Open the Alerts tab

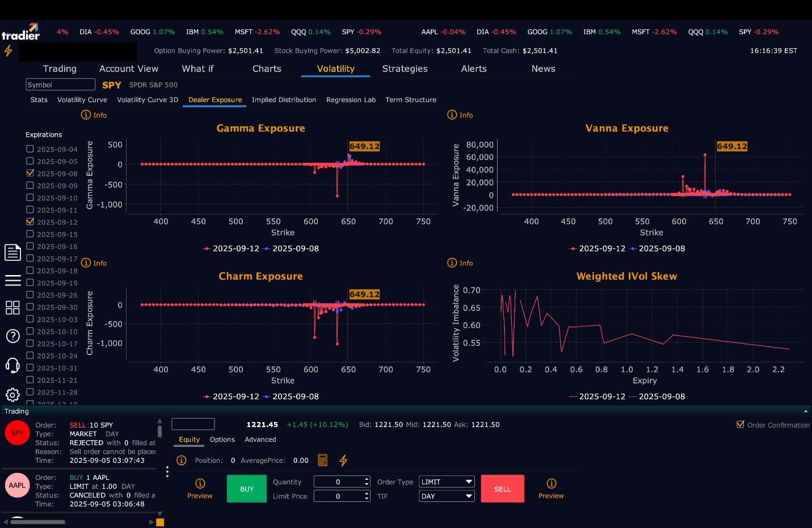[474, 69]
